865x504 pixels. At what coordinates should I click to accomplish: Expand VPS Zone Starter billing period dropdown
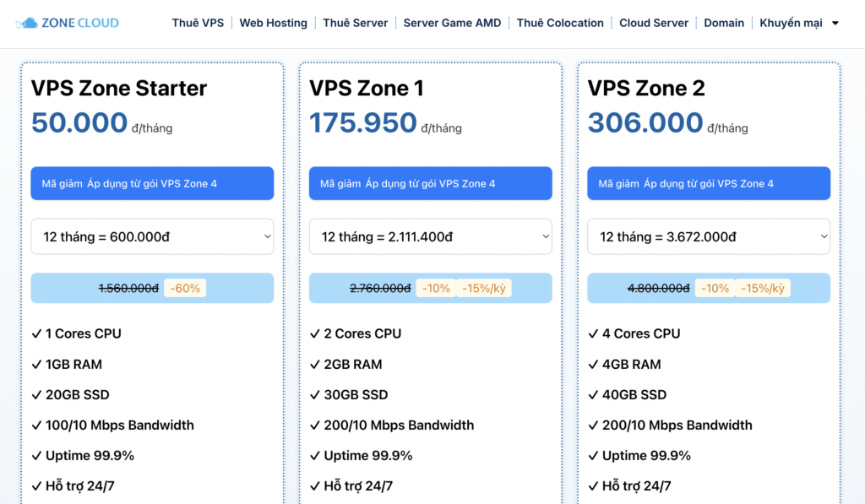coord(152,236)
